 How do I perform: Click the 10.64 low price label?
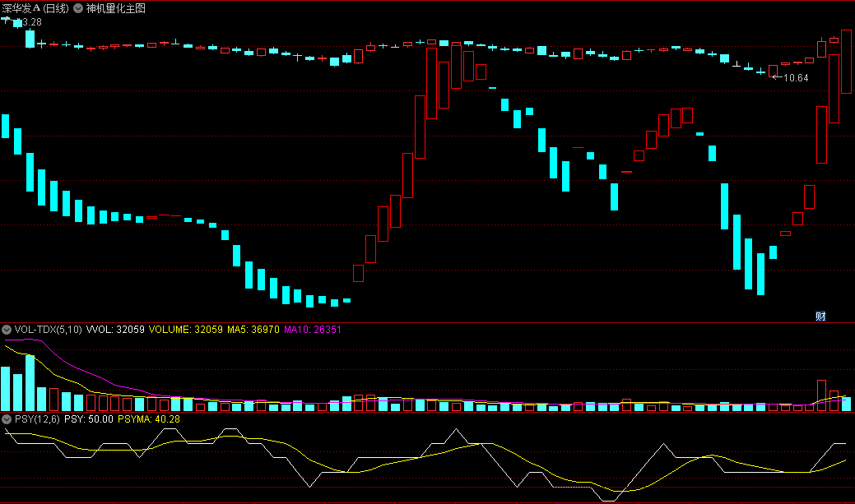pos(796,78)
